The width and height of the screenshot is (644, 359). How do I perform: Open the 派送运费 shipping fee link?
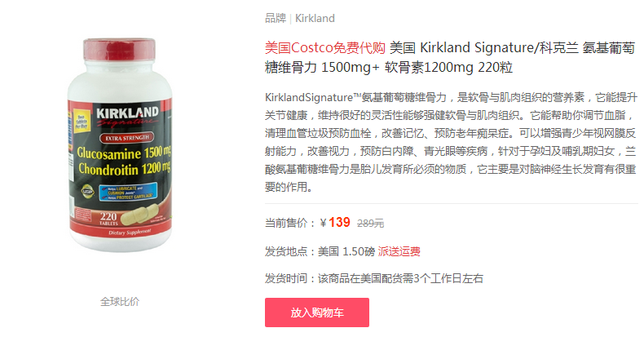pyautogui.click(x=399, y=251)
